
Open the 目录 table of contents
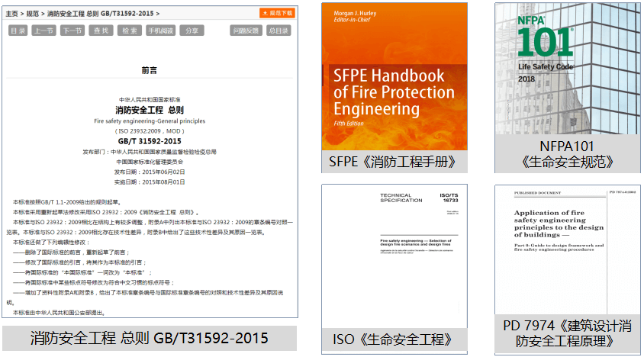pyautogui.click(x=18, y=31)
